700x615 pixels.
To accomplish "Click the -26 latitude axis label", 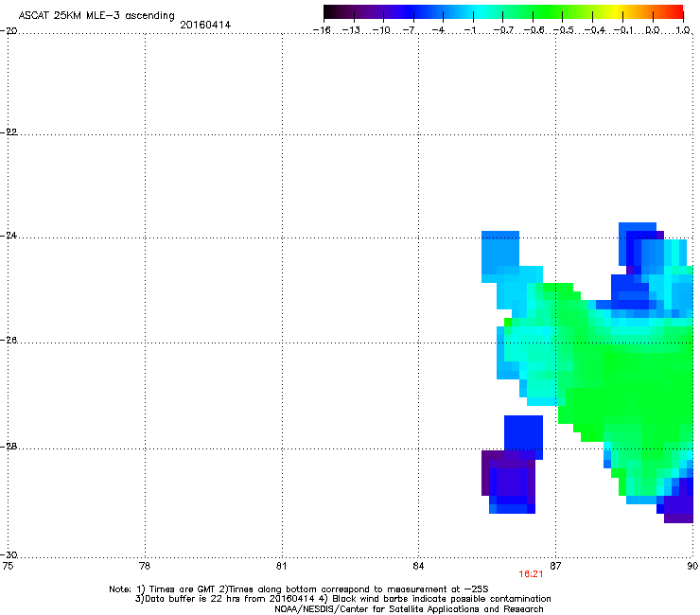I will pyautogui.click(x=9, y=341).
